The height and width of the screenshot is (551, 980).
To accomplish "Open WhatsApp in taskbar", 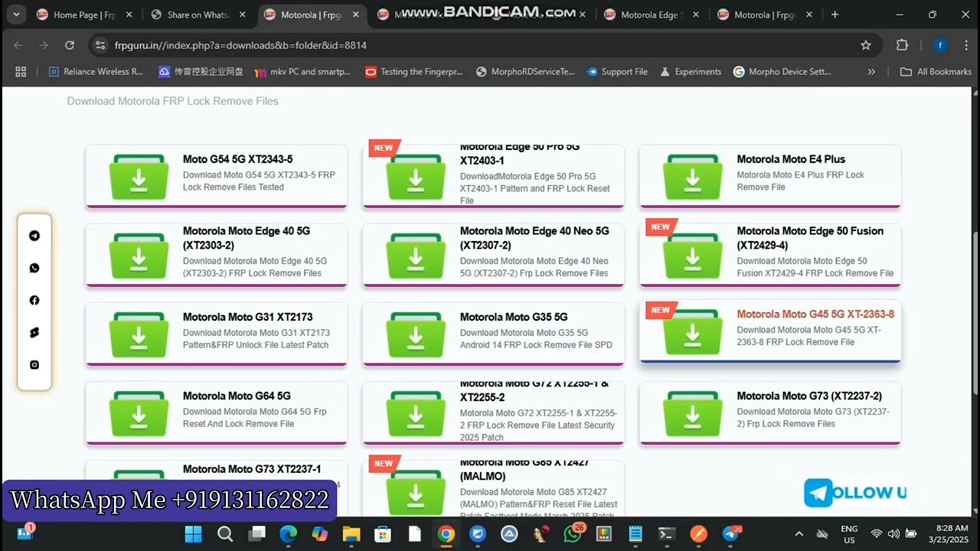I will coord(572,534).
